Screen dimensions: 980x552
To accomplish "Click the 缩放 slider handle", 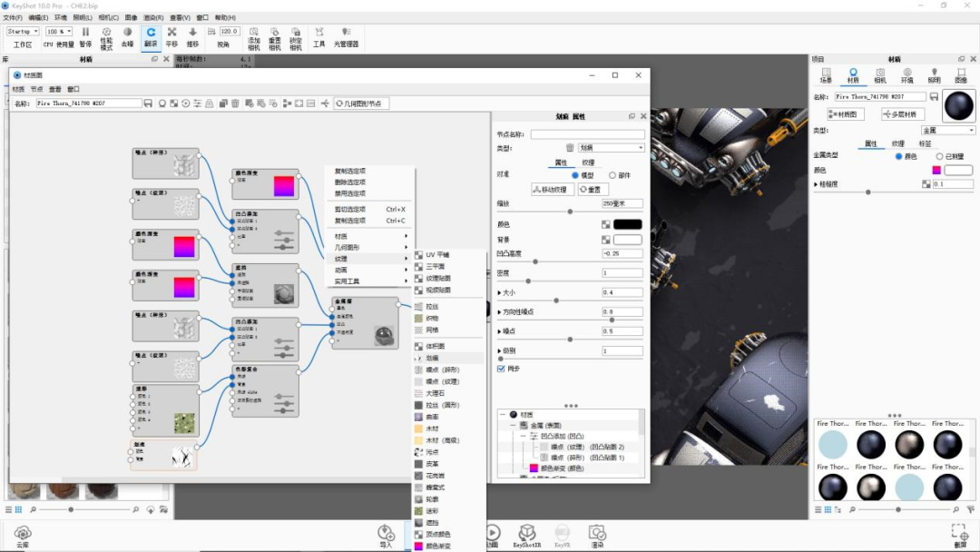I will 569,212.
